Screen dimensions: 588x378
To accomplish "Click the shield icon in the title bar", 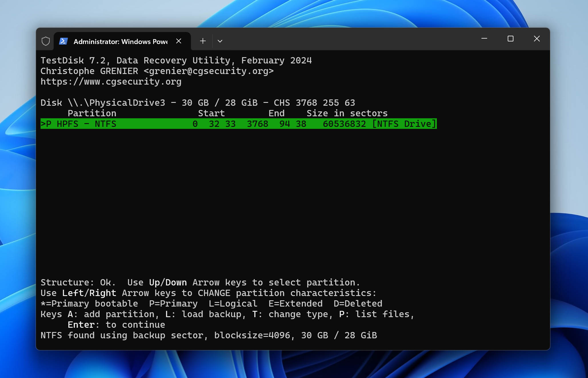I will tap(46, 41).
